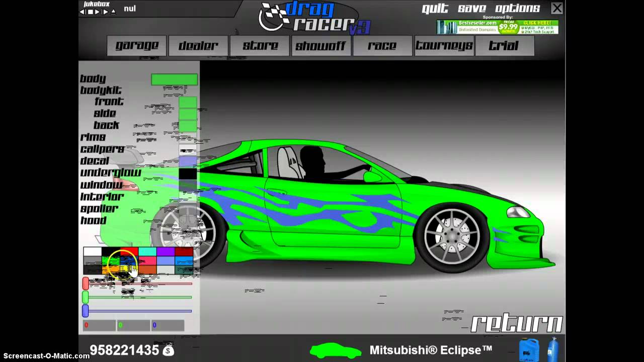This screenshot has width=644, height=362.
Task: Click the save button
Action: pyautogui.click(x=471, y=9)
